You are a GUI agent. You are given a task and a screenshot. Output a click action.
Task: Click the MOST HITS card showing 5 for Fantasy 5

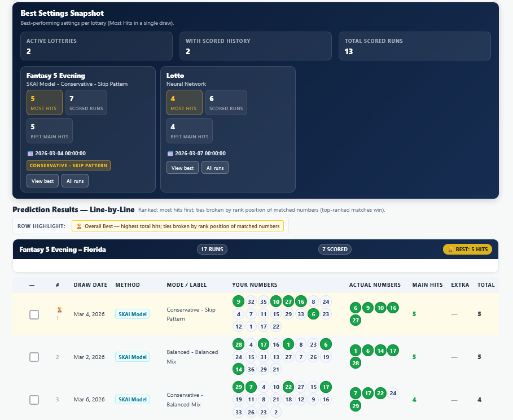pyautogui.click(x=44, y=102)
